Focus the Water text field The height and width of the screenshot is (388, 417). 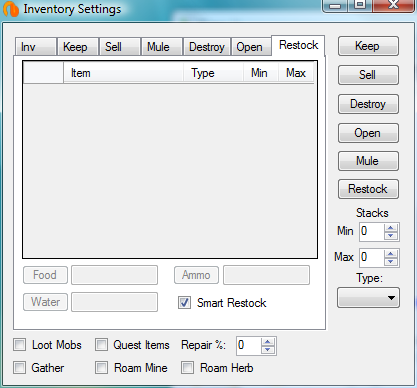(x=114, y=302)
